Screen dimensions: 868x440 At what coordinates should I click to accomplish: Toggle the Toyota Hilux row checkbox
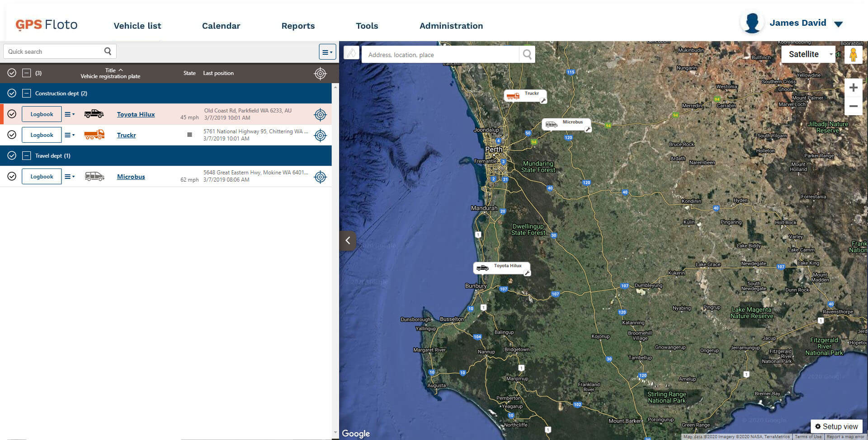point(12,114)
